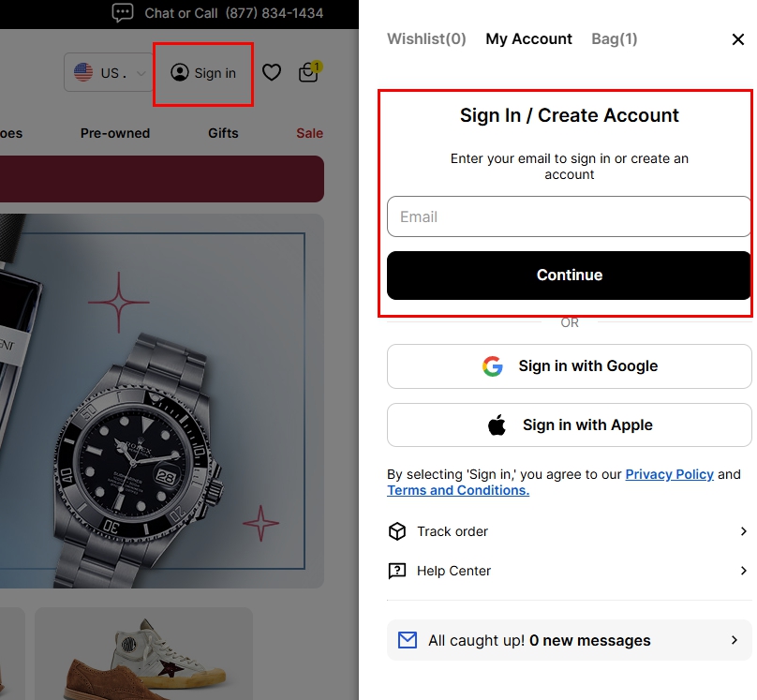
Task: Choose Sign in with Apple
Action: tap(570, 425)
